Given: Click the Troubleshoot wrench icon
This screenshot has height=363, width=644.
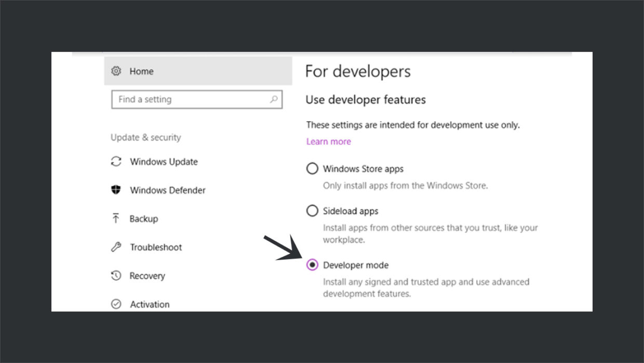Looking at the screenshot, I should click(x=116, y=248).
